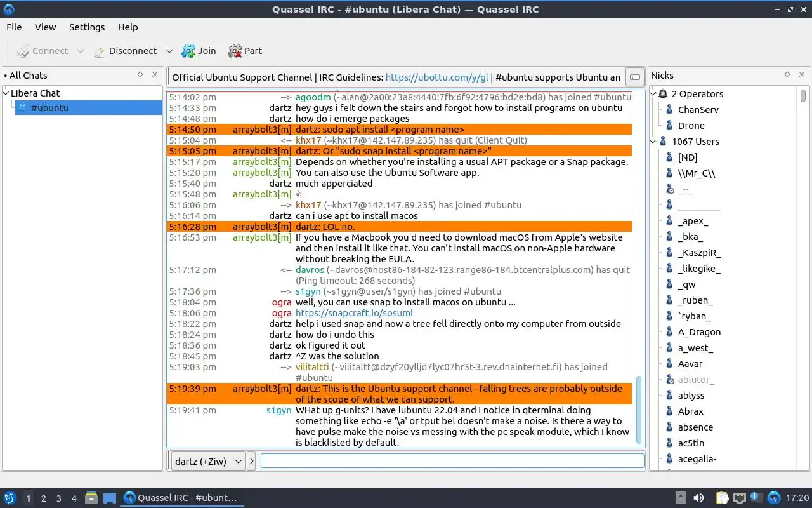The width and height of the screenshot is (812, 508).
Task: Open the ubottu.com/y/gl guidelines link
Action: point(436,77)
